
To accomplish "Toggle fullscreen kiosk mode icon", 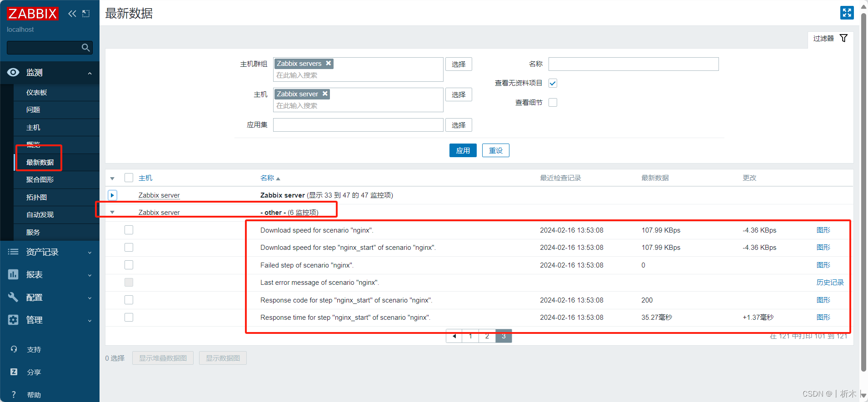I will click(847, 13).
